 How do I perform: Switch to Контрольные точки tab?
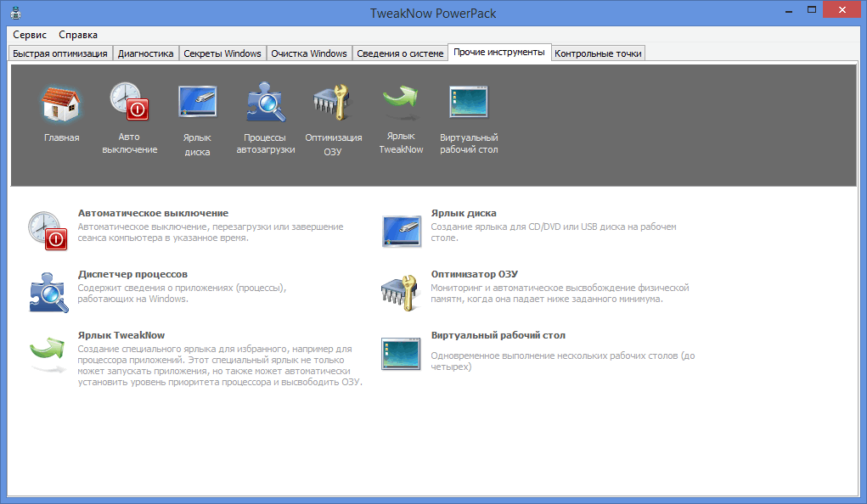pos(598,53)
